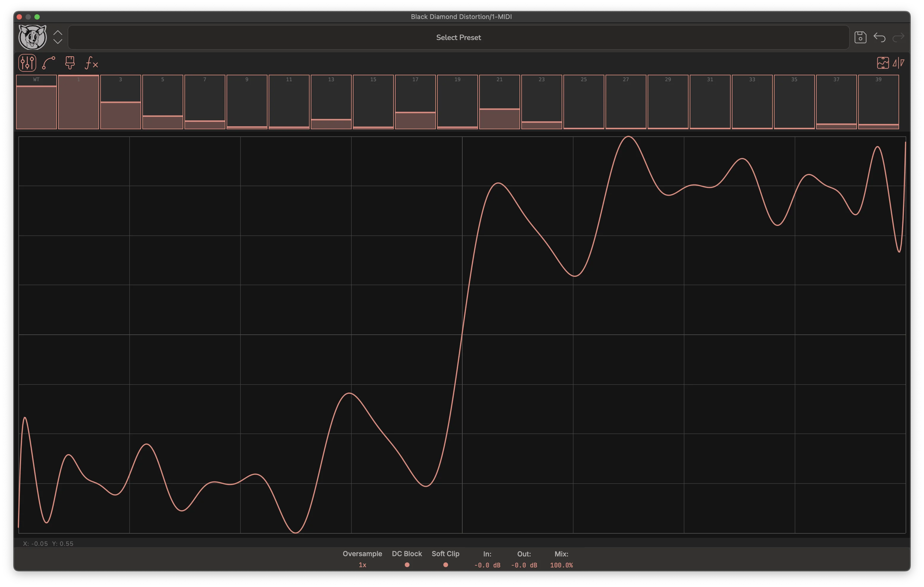Click the redo arrow icon
924x587 pixels.
[x=899, y=37]
